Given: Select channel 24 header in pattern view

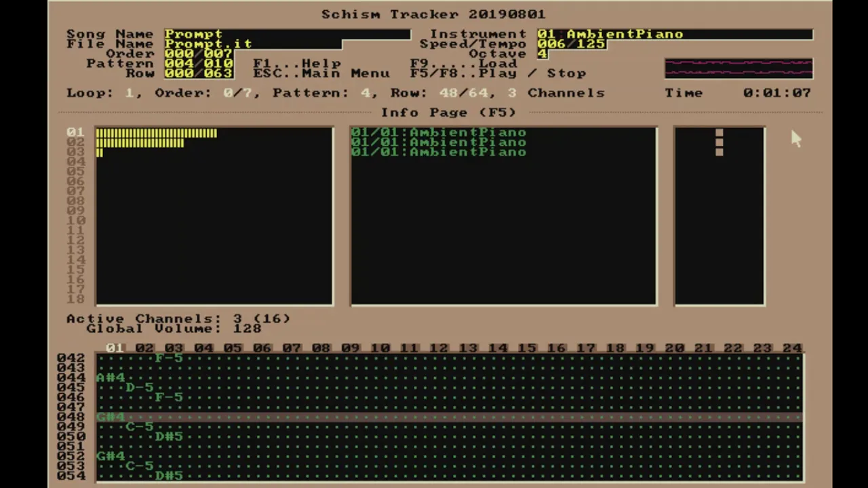Looking at the screenshot, I should pyautogui.click(x=791, y=348).
